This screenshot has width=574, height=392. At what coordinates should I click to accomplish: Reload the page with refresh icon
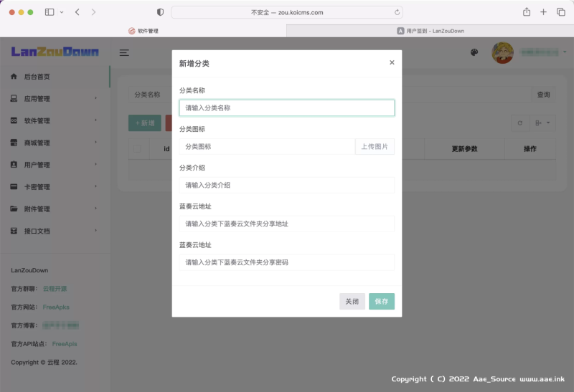[x=397, y=12]
